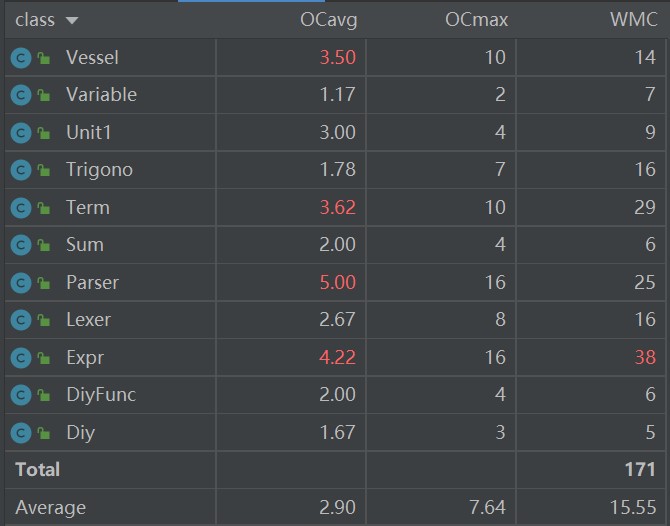Viewport: 670px width, 526px height.
Task: Click the class icon next to Lexer
Action: click(x=21, y=321)
